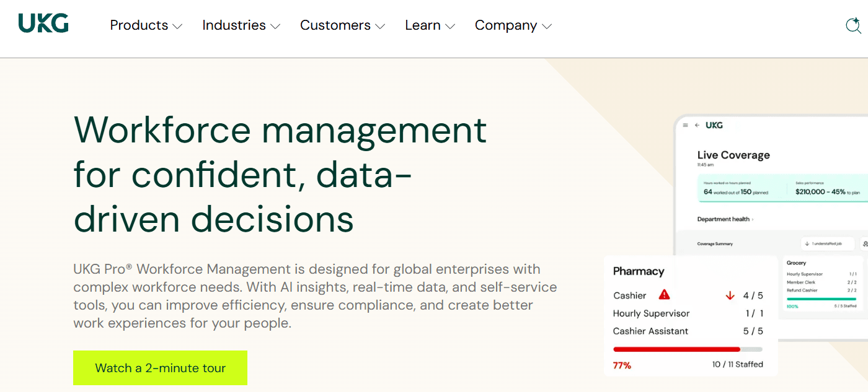The height and width of the screenshot is (392, 868).
Task: Open site search with the magnifier icon
Action: 853,25
